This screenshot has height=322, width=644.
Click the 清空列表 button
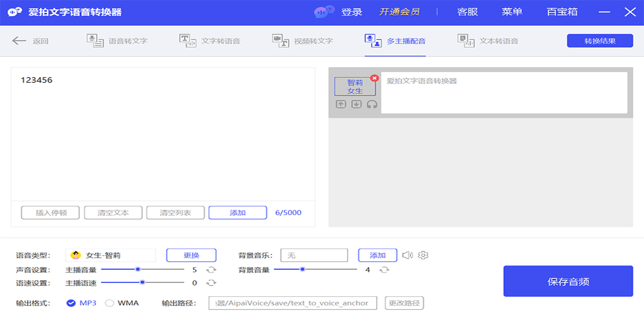coord(175,213)
